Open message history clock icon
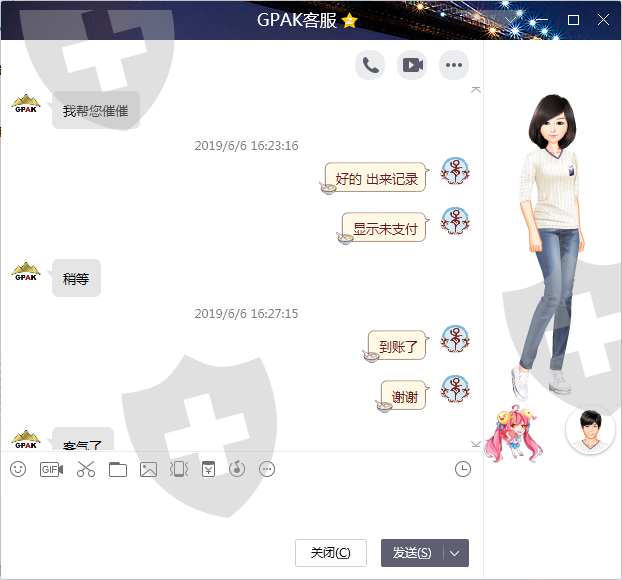The width and height of the screenshot is (622, 580). click(x=463, y=469)
